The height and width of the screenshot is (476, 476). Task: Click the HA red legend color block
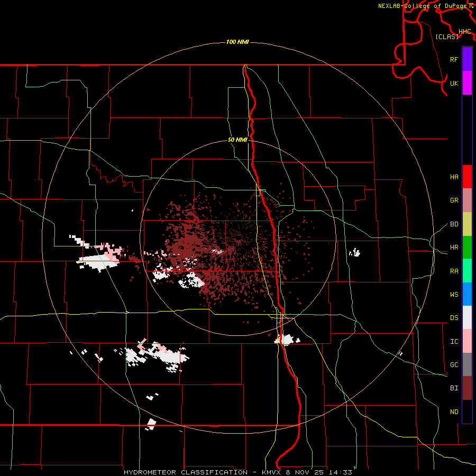467,177
